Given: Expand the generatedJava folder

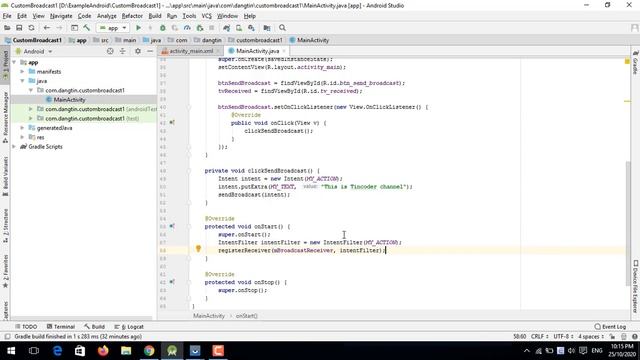Looking at the screenshot, I should click(22, 128).
